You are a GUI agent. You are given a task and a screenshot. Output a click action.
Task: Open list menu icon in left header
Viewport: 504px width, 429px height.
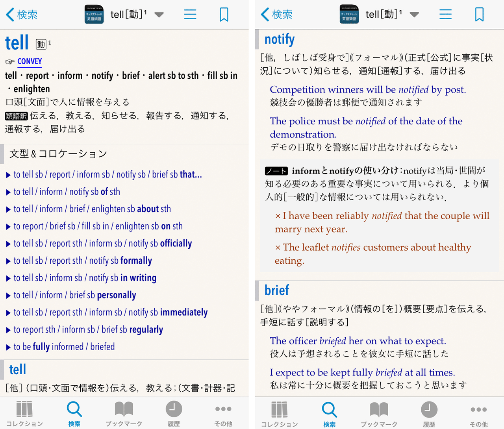(x=190, y=15)
